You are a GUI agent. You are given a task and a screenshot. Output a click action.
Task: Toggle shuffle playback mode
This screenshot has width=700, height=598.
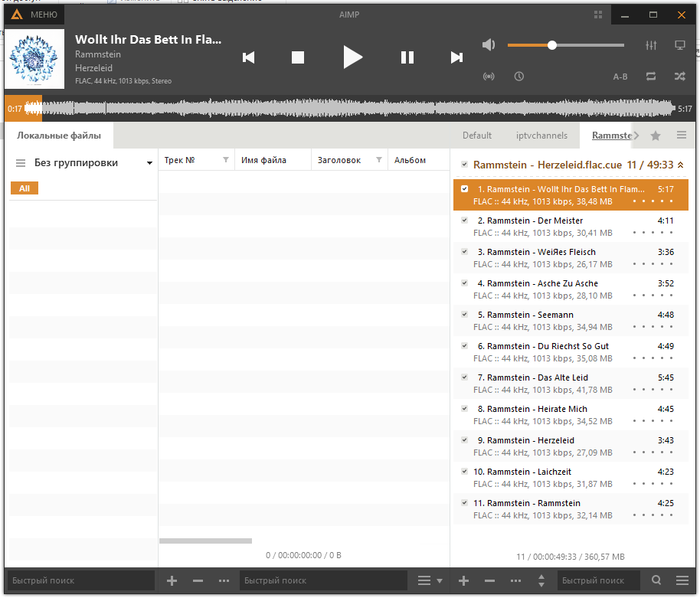point(679,77)
